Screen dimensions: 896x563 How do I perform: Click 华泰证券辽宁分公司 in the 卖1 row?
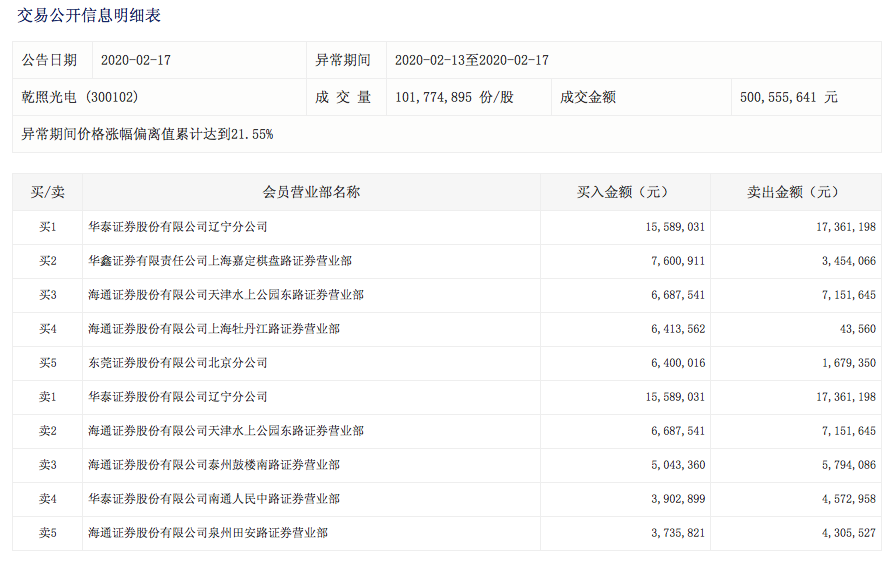(178, 397)
